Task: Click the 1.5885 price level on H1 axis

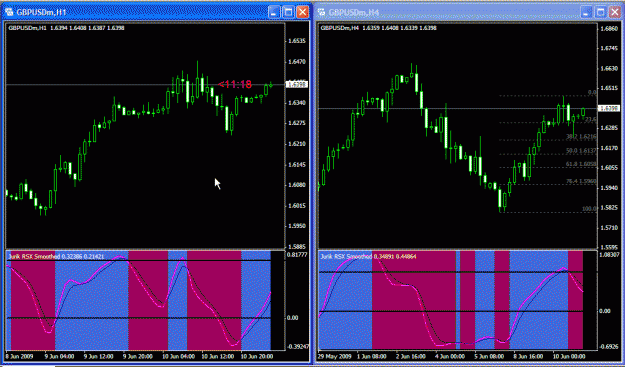Action: tap(297, 247)
